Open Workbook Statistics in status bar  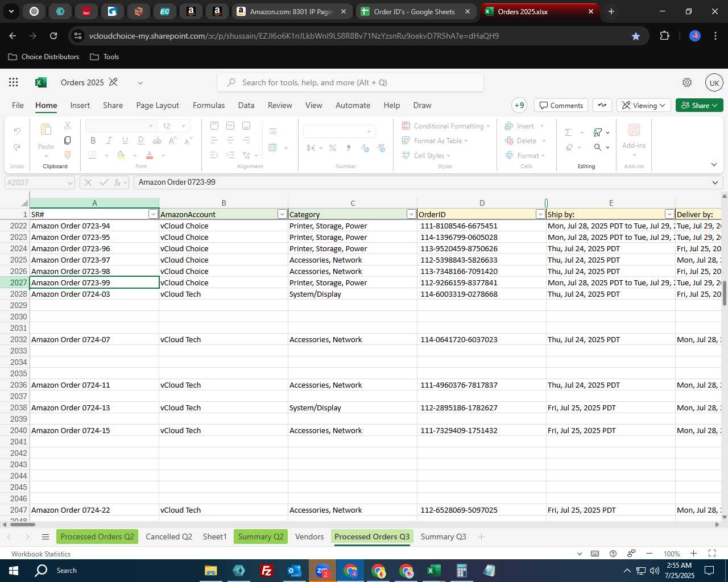coord(41,554)
